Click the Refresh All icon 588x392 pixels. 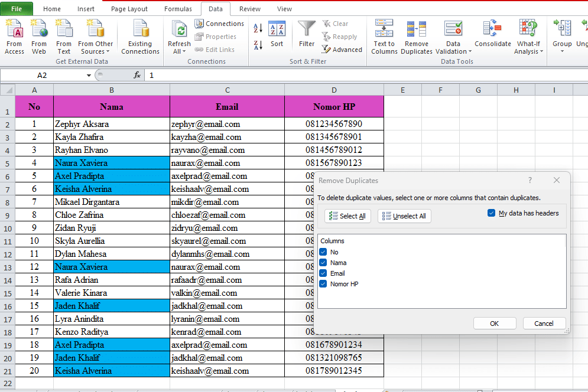(178, 35)
